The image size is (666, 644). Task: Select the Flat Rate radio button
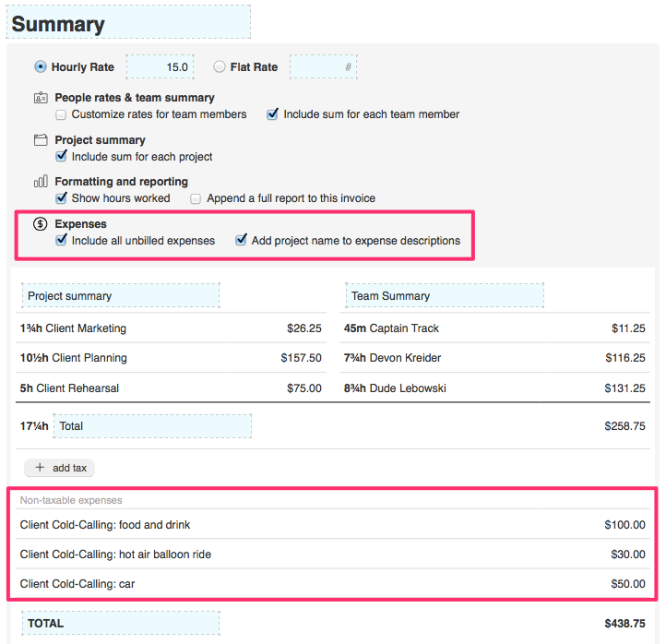click(x=219, y=67)
